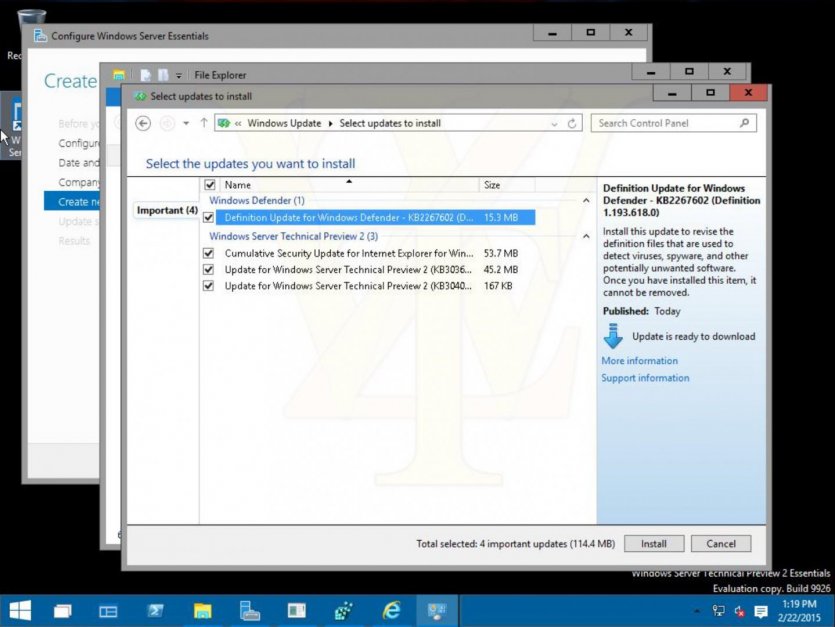Open Task View on the taskbar
This screenshot has height=627, width=835.
pos(62,610)
